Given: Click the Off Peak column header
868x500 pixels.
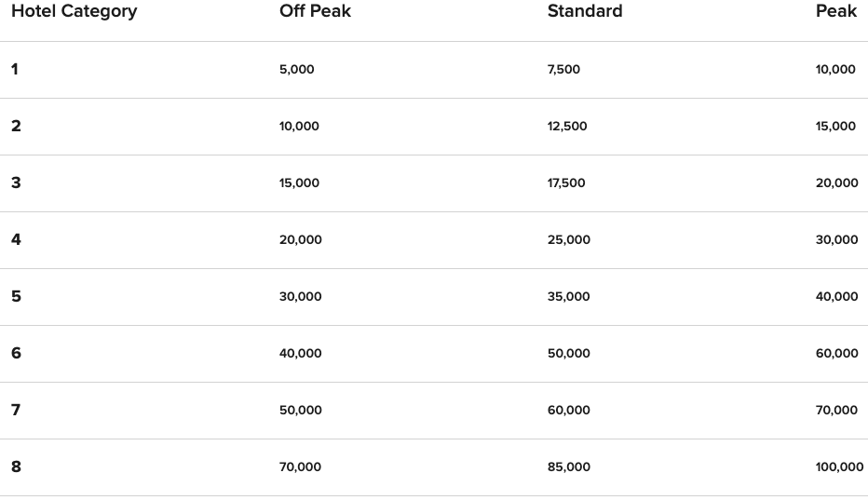Looking at the screenshot, I should coord(315,12).
